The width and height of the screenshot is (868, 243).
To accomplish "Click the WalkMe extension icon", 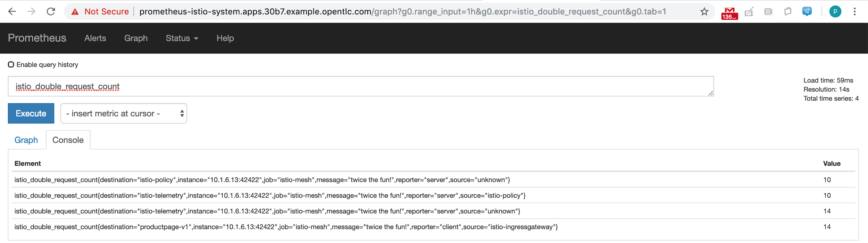I will click(807, 11).
